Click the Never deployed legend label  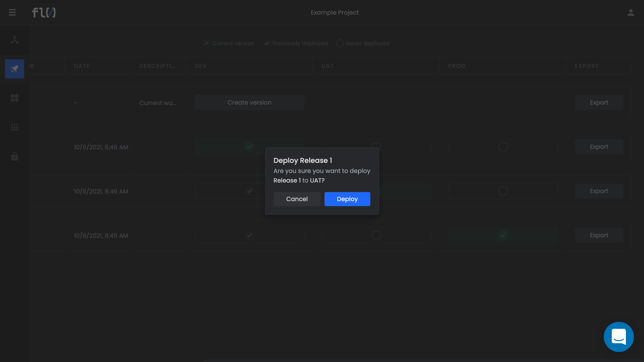click(x=367, y=43)
